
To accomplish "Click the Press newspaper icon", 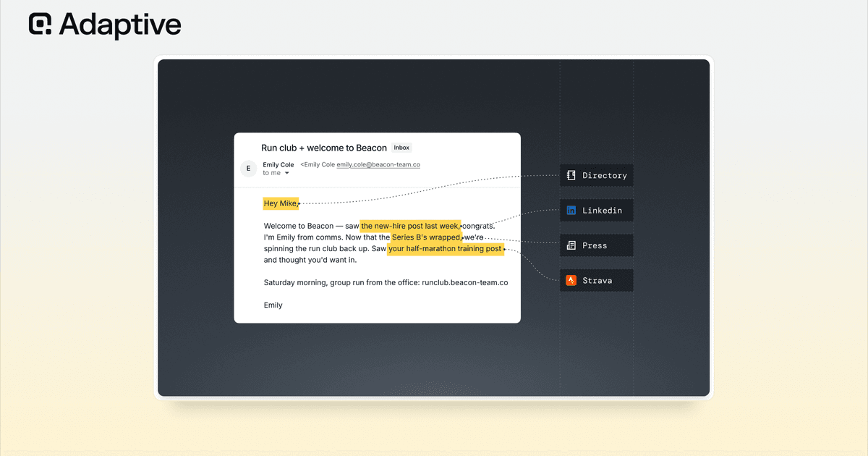I will coord(571,245).
